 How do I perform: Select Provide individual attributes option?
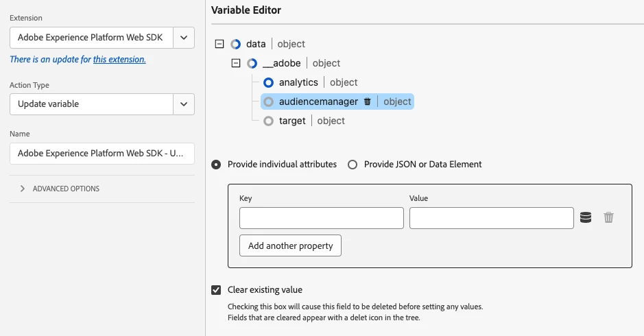(x=216, y=165)
